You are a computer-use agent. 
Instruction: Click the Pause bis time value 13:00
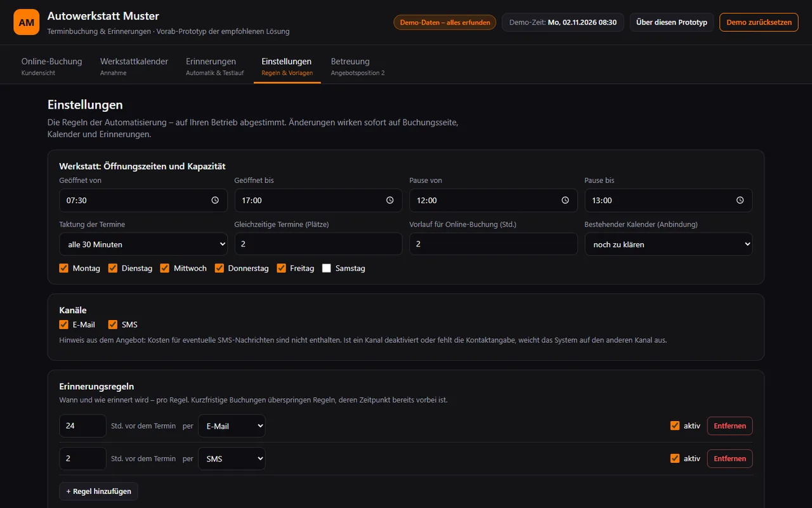pos(602,201)
